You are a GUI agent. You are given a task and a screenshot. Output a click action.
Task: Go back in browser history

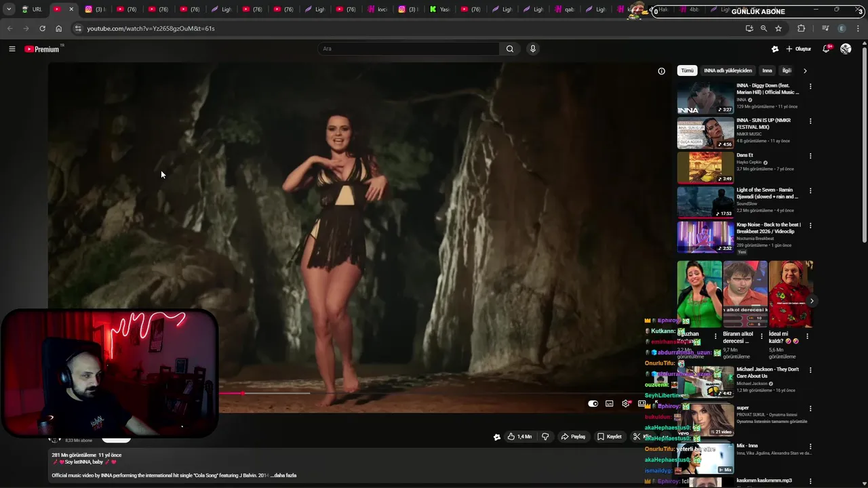pyautogui.click(x=9, y=28)
